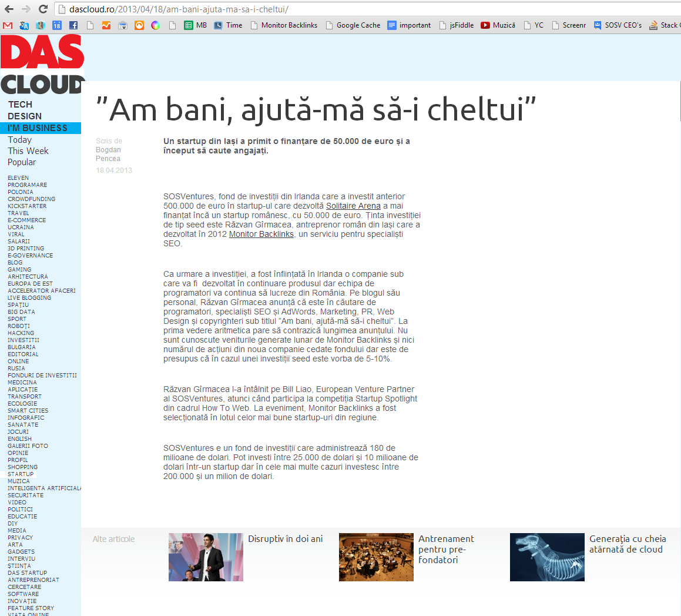This screenshot has height=616, width=681.
Task: Open the Google Analytics bookmark icon
Action: [106, 25]
